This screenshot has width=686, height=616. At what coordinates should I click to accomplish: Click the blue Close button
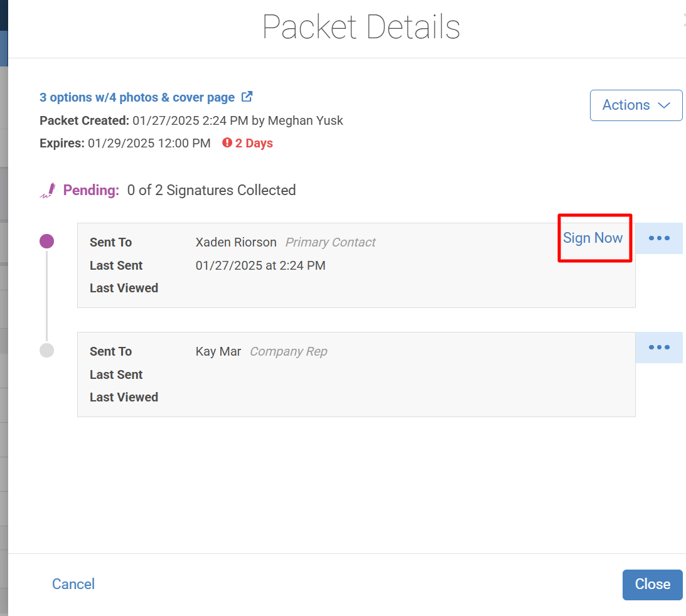[652, 585]
